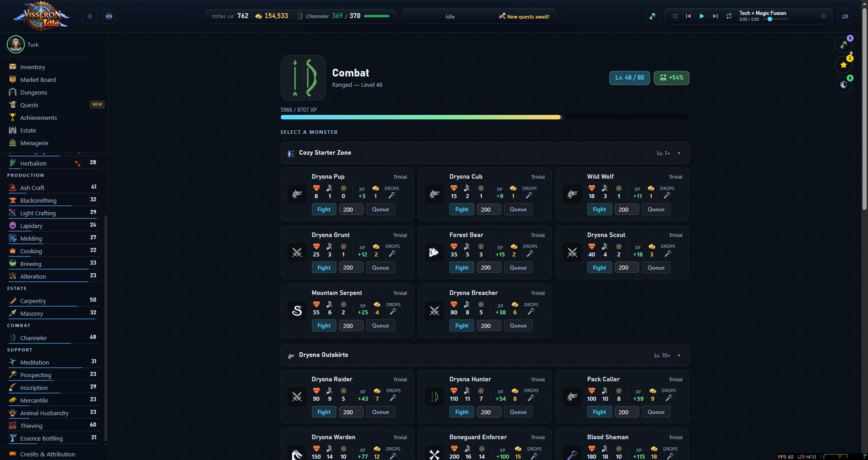Select the Thieving skill
Image resolution: width=868 pixels, height=460 pixels.
[53, 426]
